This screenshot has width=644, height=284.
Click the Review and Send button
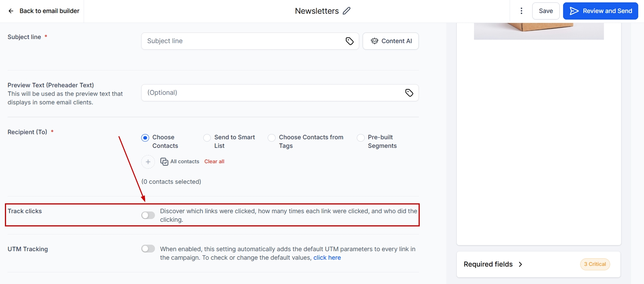coord(600,11)
